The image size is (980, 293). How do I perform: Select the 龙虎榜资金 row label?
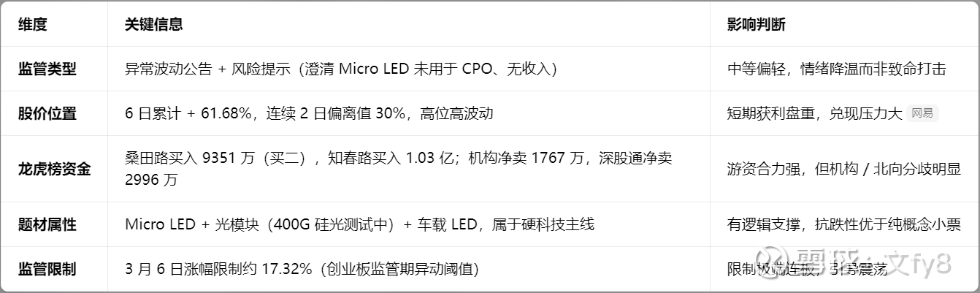(55, 170)
